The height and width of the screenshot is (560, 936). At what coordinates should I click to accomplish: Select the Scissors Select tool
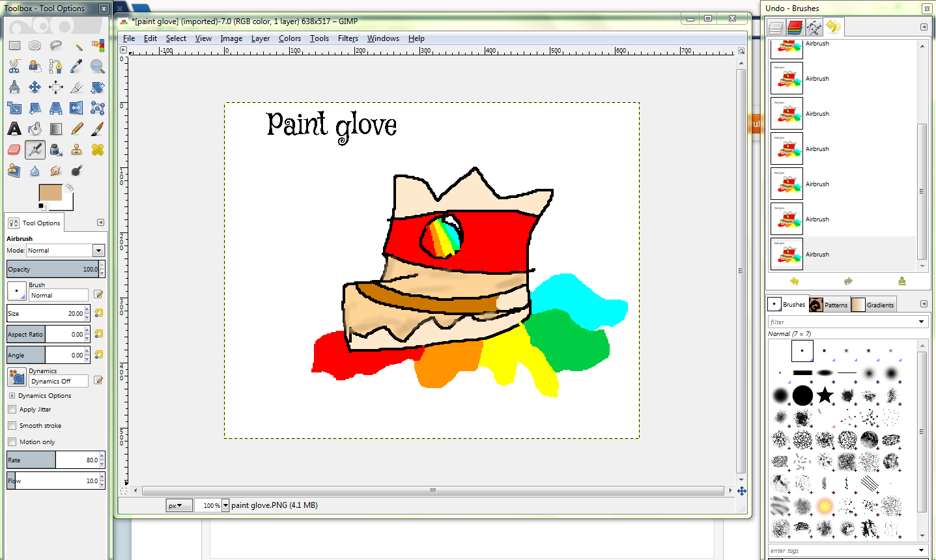pos(14,66)
